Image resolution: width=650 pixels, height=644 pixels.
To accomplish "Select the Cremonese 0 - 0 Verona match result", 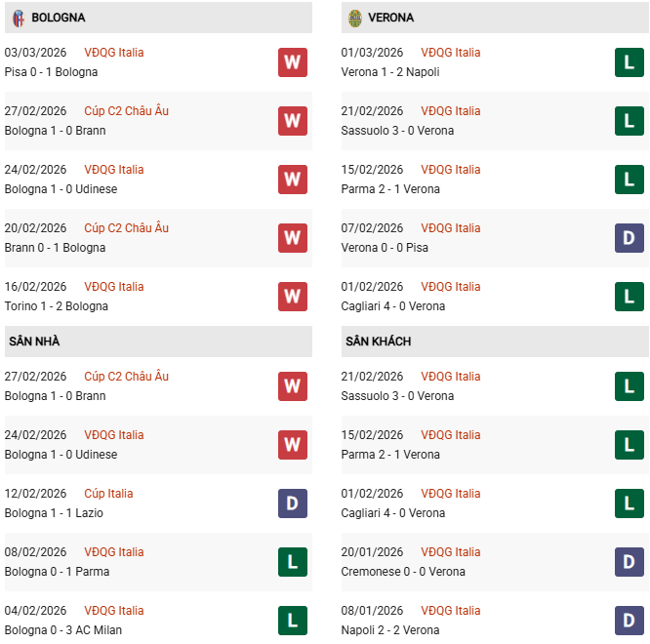I will (x=403, y=572).
